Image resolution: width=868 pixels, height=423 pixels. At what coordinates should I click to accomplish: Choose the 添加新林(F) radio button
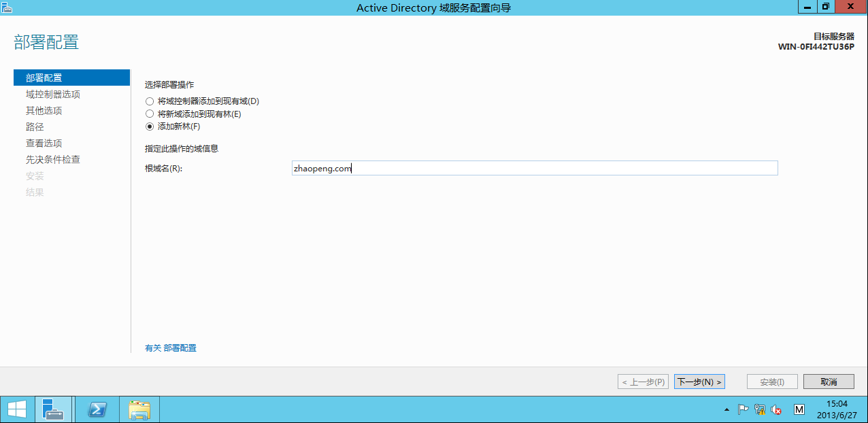[150, 126]
